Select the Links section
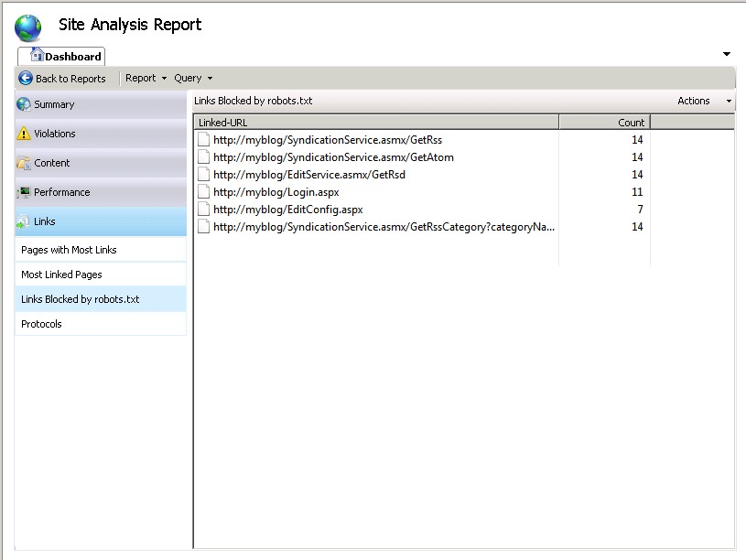The height and width of the screenshot is (560, 746). [101, 221]
